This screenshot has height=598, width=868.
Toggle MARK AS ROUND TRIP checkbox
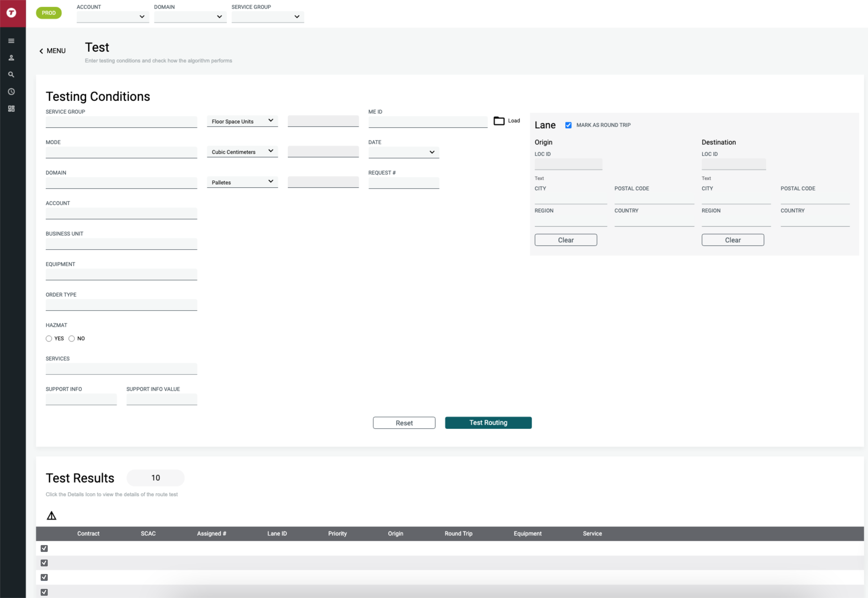tap(568, 125)
